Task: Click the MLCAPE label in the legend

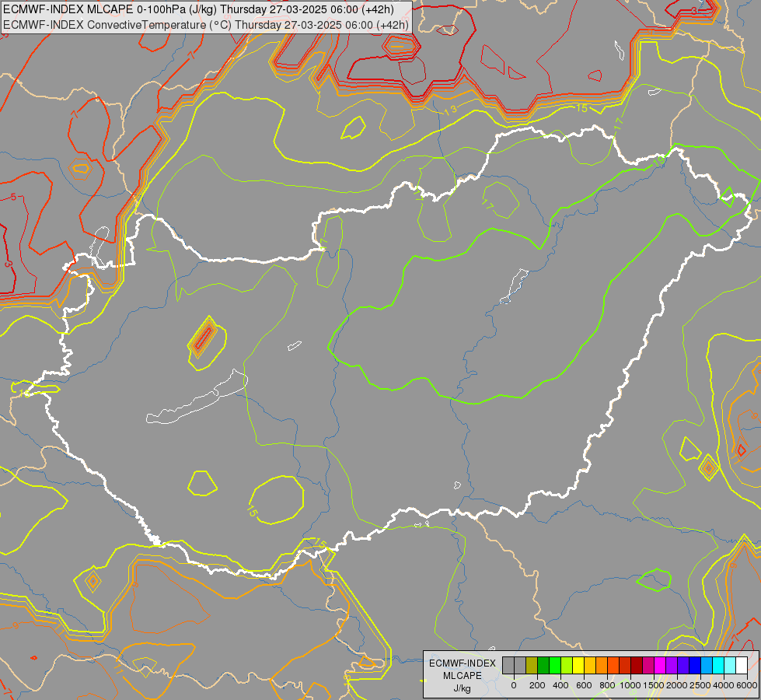Action: [x=463, y=676]
